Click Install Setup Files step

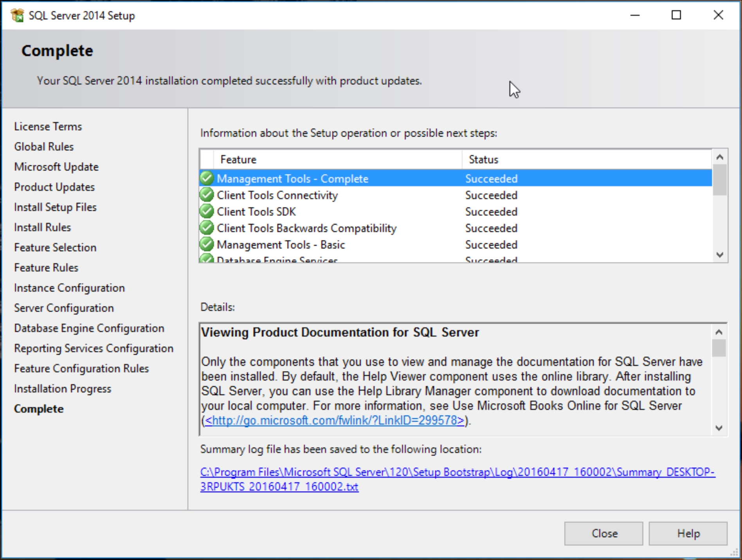[55, 207]
